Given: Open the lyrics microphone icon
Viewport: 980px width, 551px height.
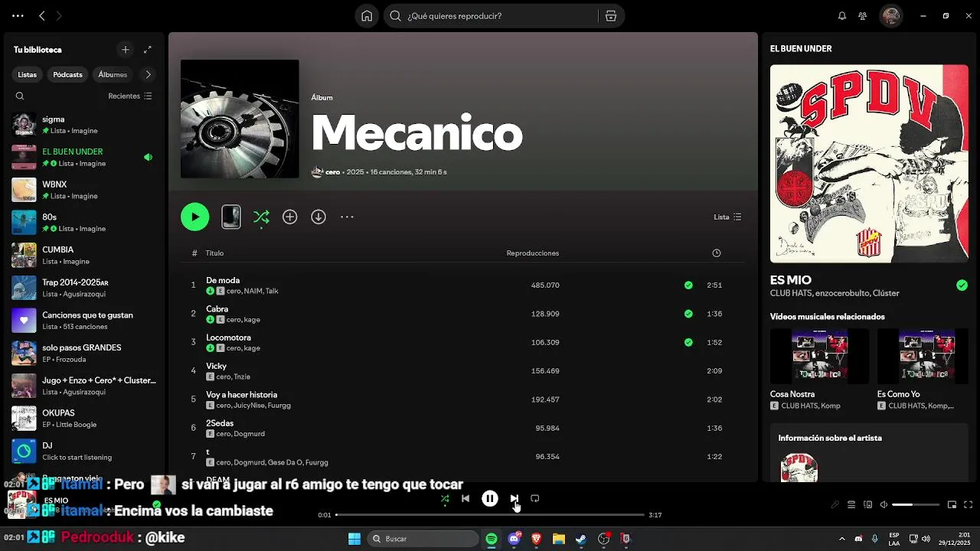Looking at the screenshot, I should (835, 505).
